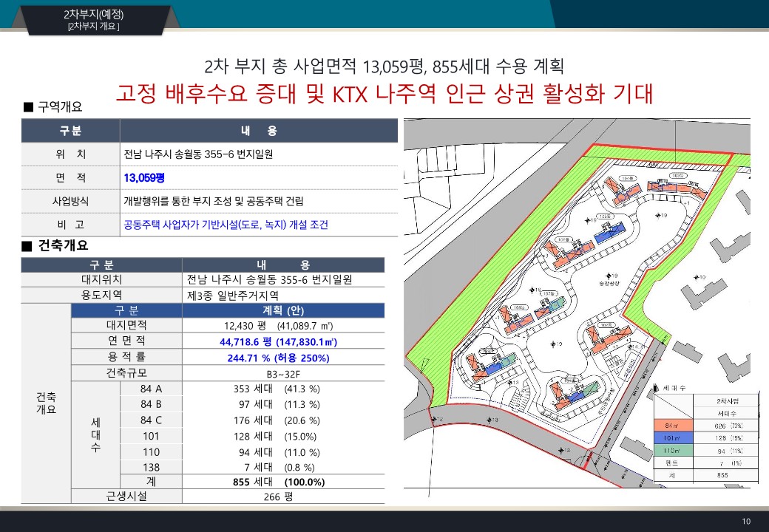The image size is (769, 532).
Task: Click the '84 C' unit type cell
Action: click(x=151, y=420)
